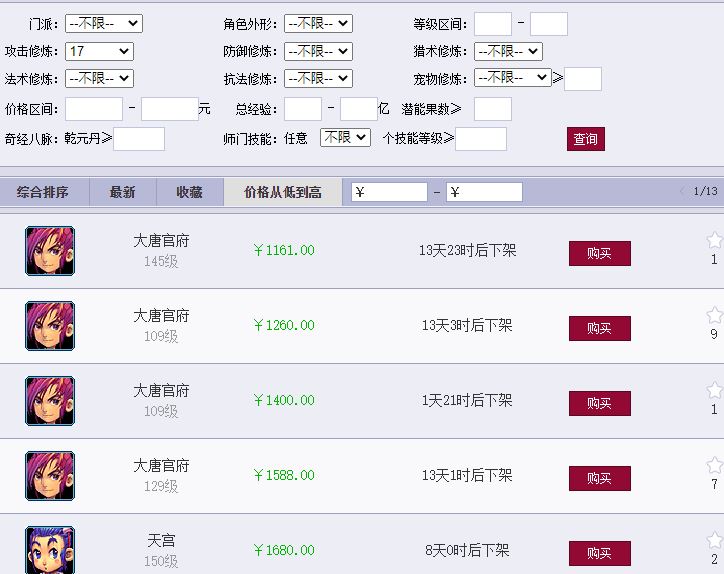Open the 抗法修炼 dropdown
The width and height of the screenshot is (724, 574).
click(318, 79)
